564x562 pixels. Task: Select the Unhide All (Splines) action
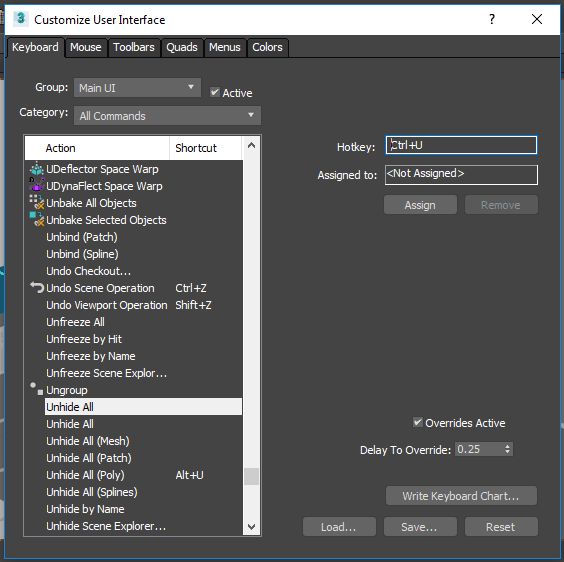click(92, 492)
